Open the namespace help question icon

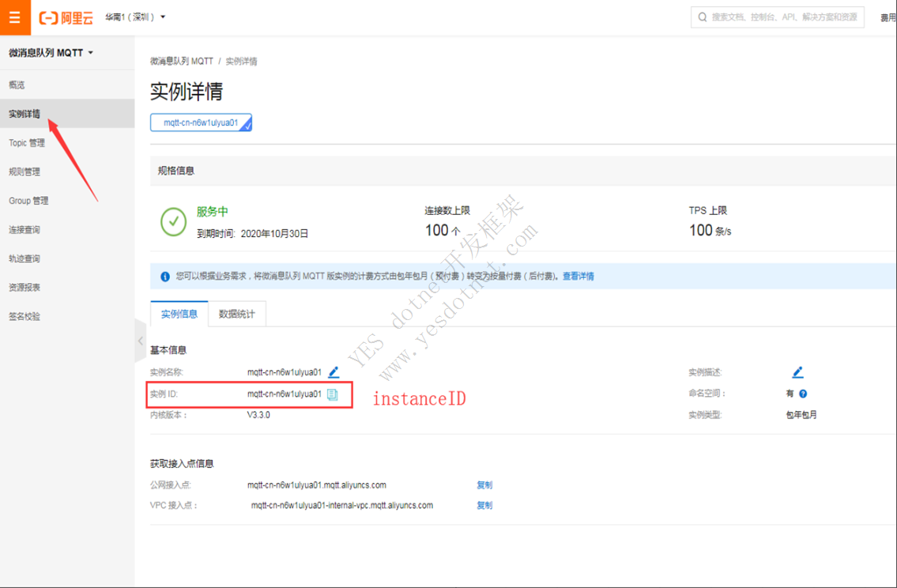coord(803,394)
